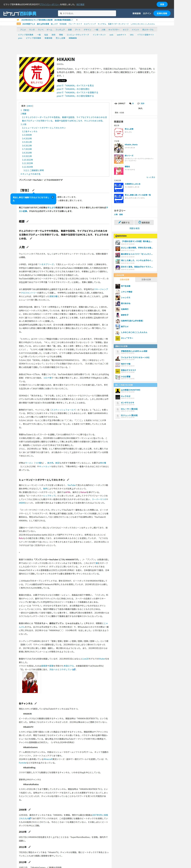Open the プライバシーポリシー link
Image resolution: width=191 pixels, height=868 pixels.
50,4
